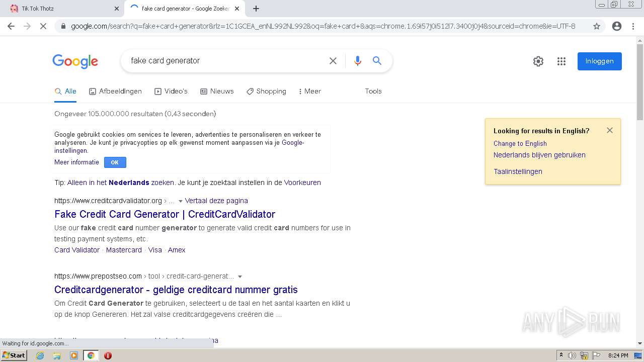This screenshot has height=362, width=644.
Task: Open the Mastercard sitelink
Action: (124, 250)
